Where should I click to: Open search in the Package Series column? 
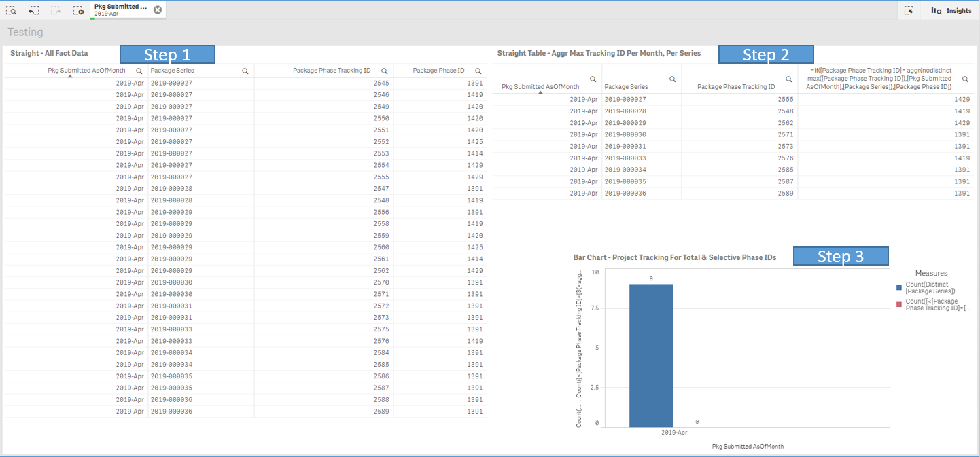point(245,70)
